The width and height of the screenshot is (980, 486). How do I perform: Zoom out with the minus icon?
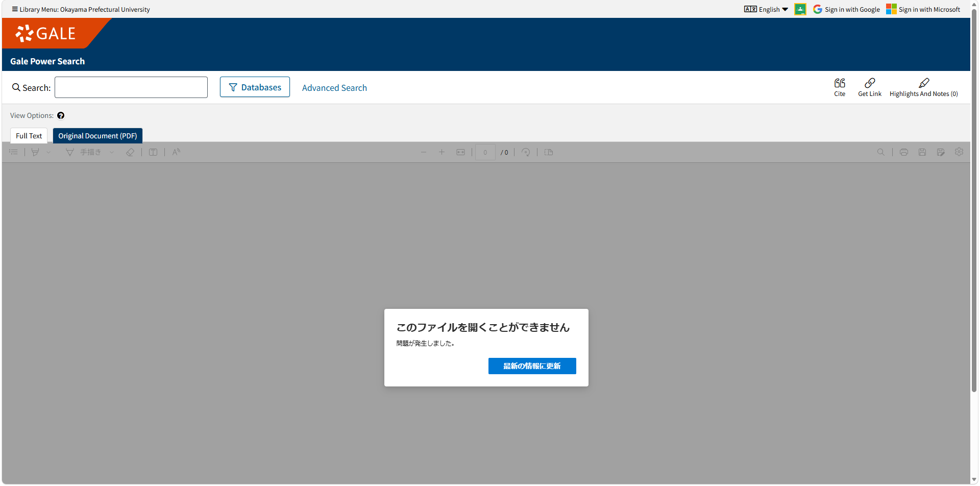click(424, 152)
